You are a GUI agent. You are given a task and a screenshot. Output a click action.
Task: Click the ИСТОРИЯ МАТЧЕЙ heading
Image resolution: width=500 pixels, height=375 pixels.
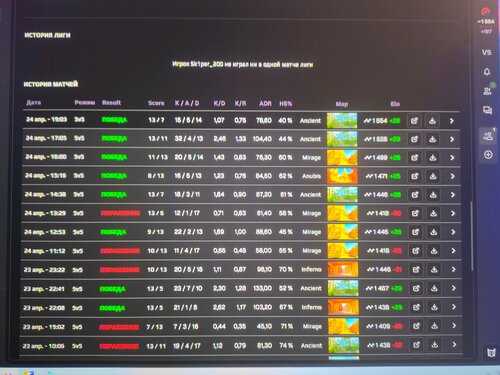point(51,84)
